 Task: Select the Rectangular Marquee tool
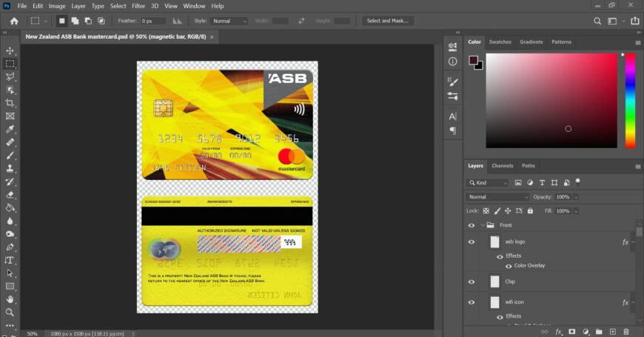(x=10, y=64)
